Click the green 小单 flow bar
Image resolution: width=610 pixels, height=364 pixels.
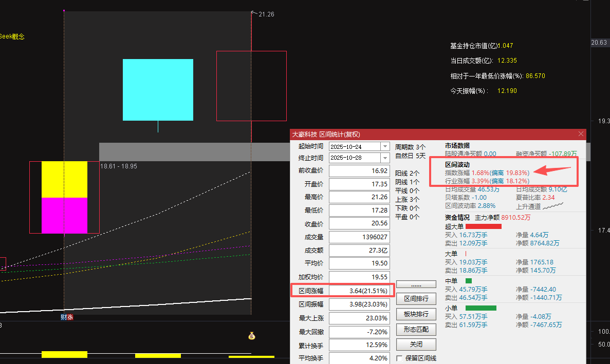tap(480, 308)
